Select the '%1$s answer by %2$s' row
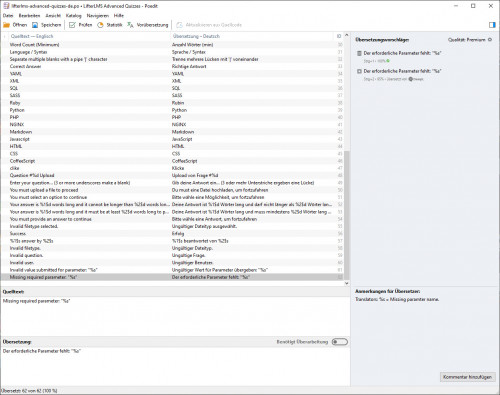The image size is (500, 395). pos(172,241)
